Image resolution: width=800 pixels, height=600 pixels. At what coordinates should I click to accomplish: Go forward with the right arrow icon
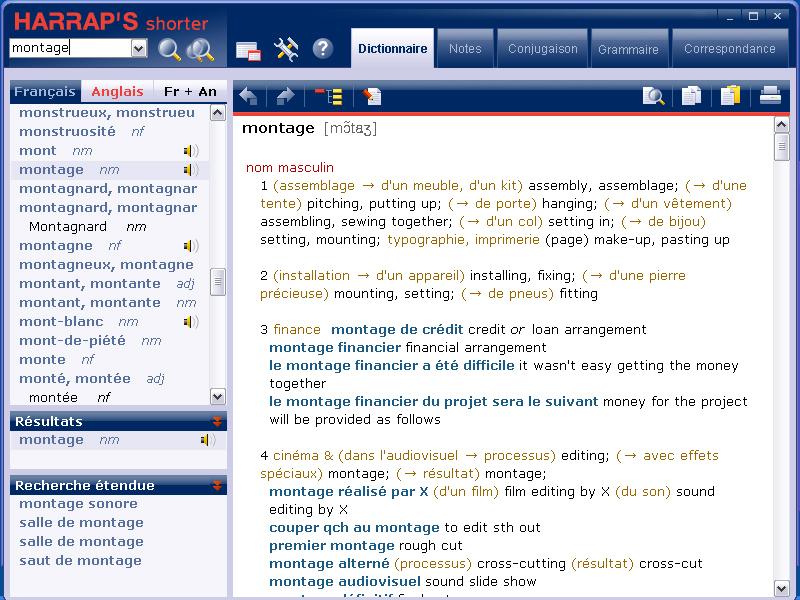point(285,96)
